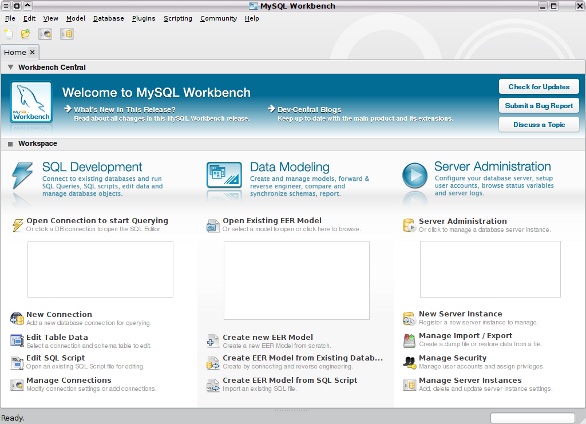Click the Server Administration play icon

[414, 175]
